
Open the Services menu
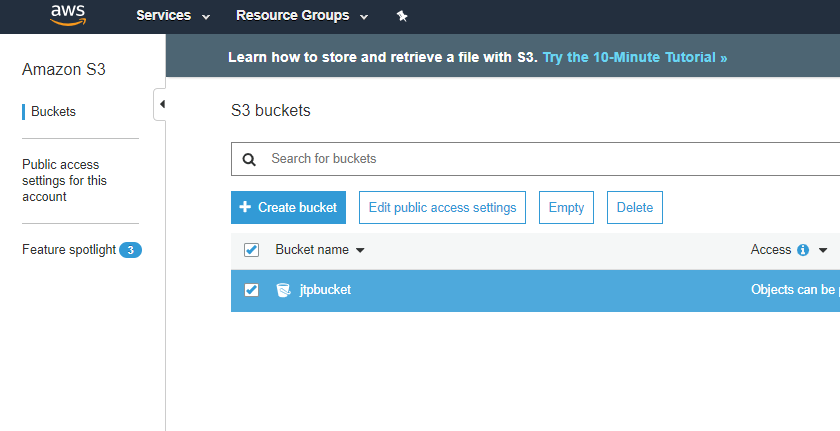coord(172,16)
